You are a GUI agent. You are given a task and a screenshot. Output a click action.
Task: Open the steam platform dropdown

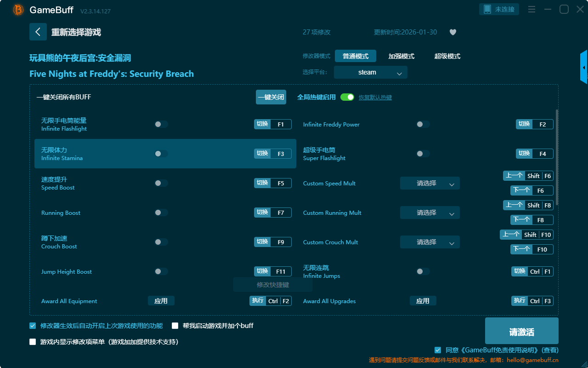coord(370,72)
